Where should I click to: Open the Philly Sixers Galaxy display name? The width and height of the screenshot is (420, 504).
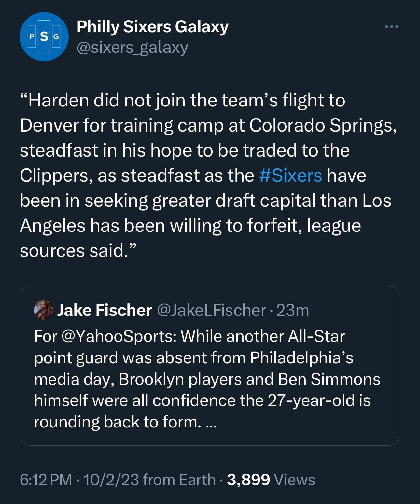pyautogui.click(x=152, y=27)
